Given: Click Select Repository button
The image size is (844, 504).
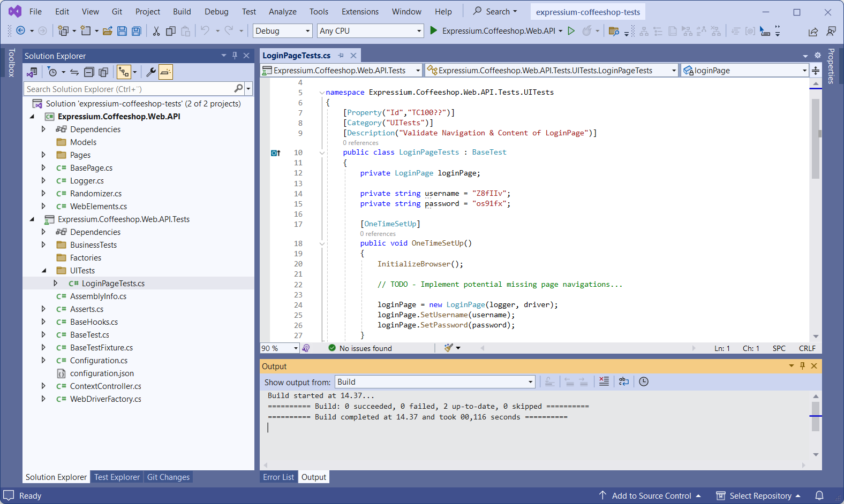Looking at the screenshot, I should (x=758, y=495).
